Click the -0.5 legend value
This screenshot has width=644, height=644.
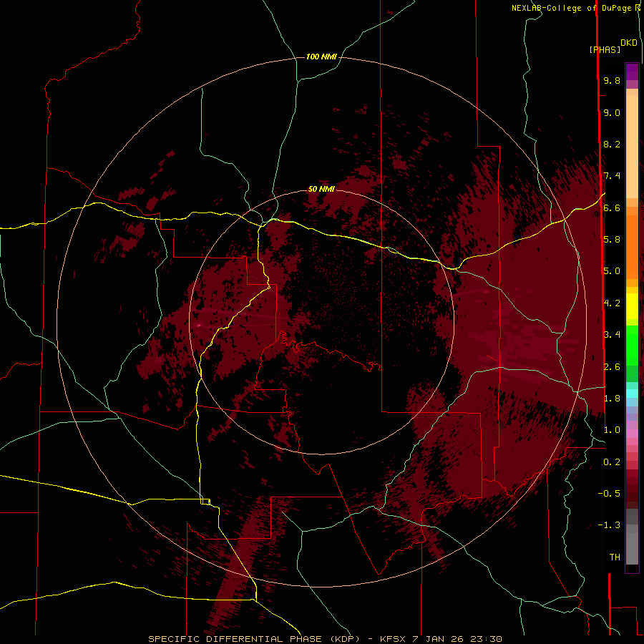[609, 494]
